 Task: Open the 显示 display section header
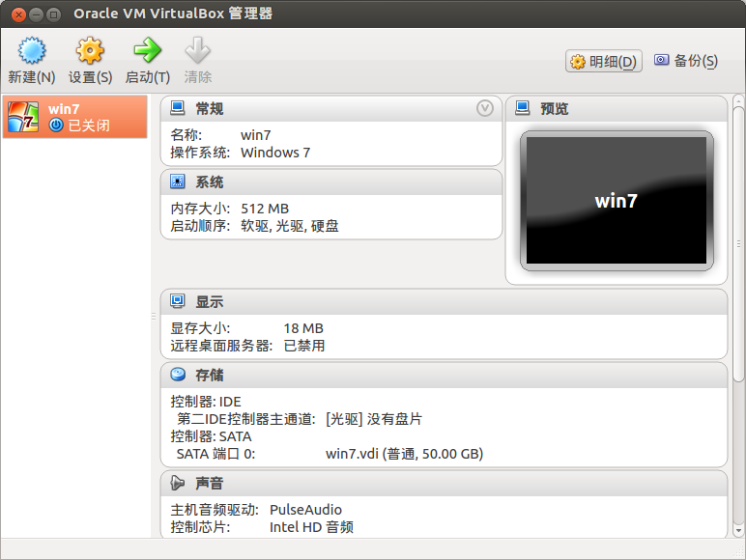444,302
